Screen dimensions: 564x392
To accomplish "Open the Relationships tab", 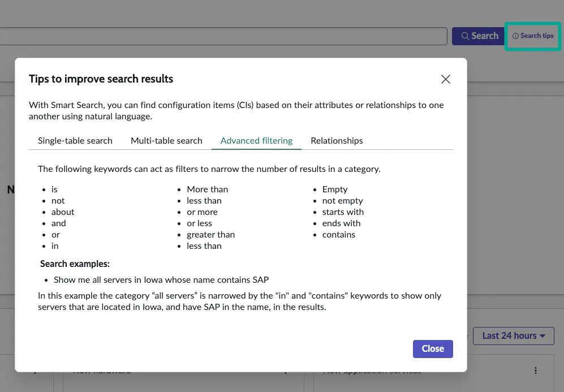I will [x=337, y=140].
